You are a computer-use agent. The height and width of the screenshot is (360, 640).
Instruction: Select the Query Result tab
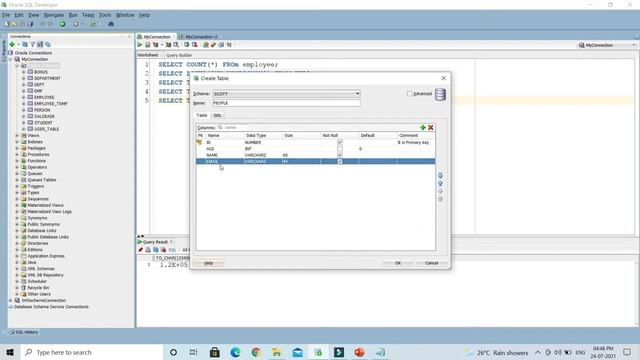[155, 242]
